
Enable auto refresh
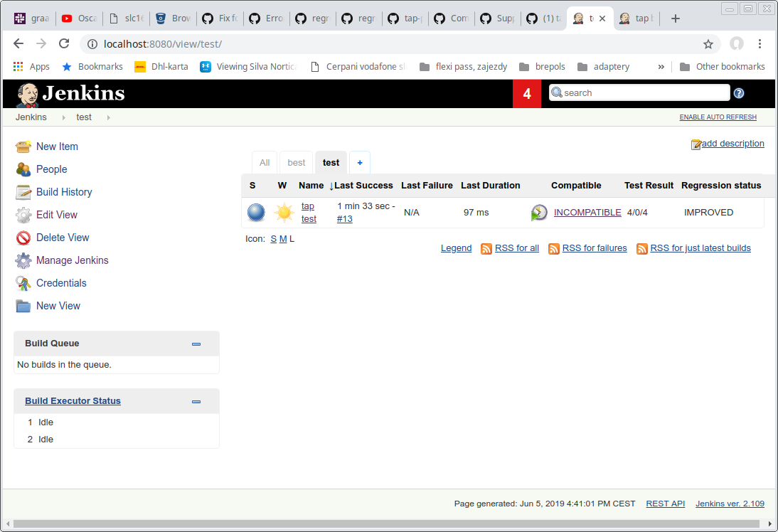pos(718,117)
